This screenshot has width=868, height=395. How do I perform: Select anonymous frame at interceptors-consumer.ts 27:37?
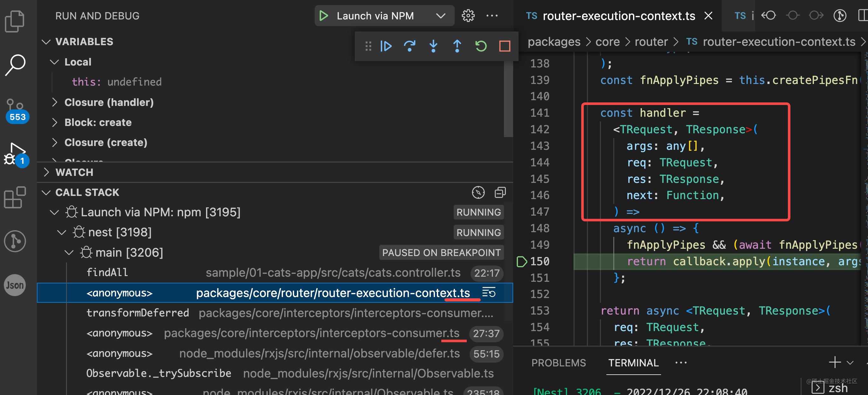pyautogui.click(x=275, y=333)
